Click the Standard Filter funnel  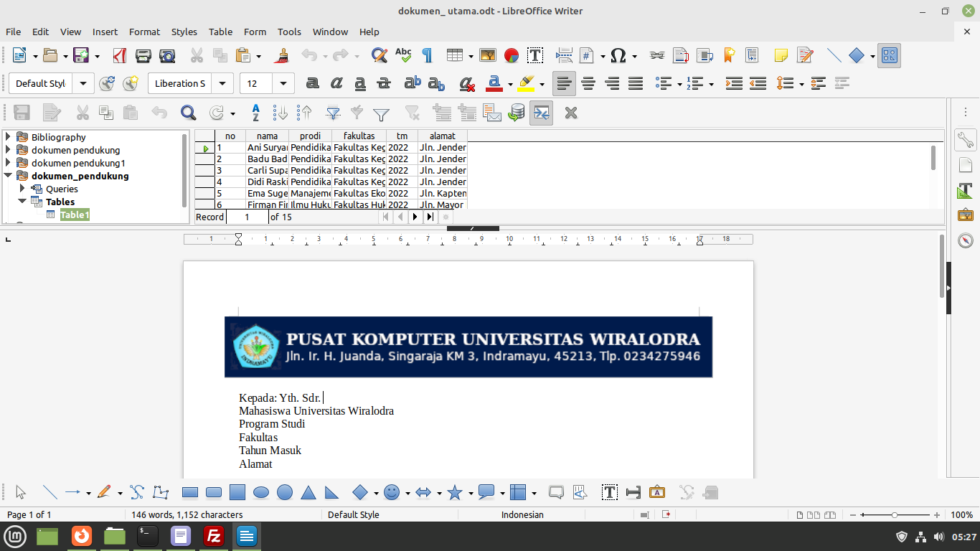(x=382, y=113)
